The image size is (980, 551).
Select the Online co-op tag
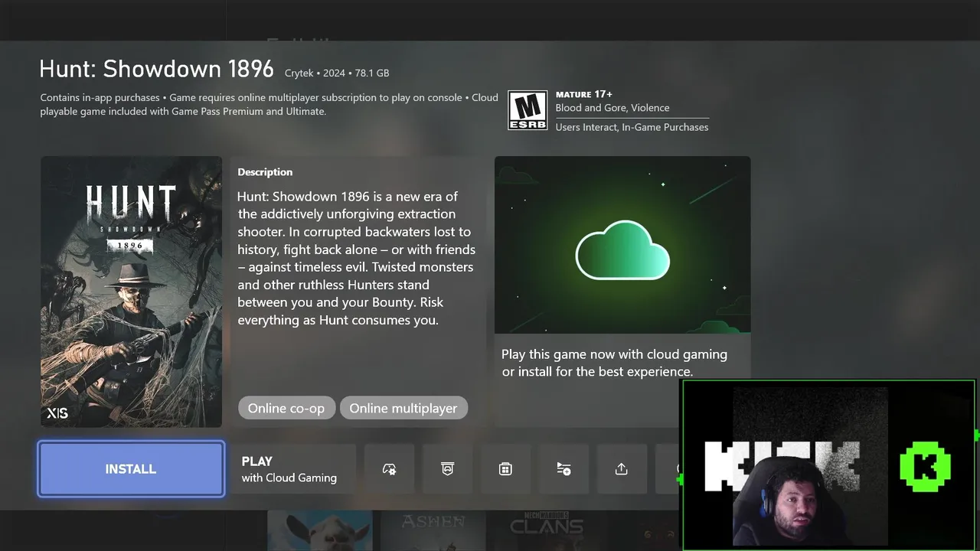point(286,408)
